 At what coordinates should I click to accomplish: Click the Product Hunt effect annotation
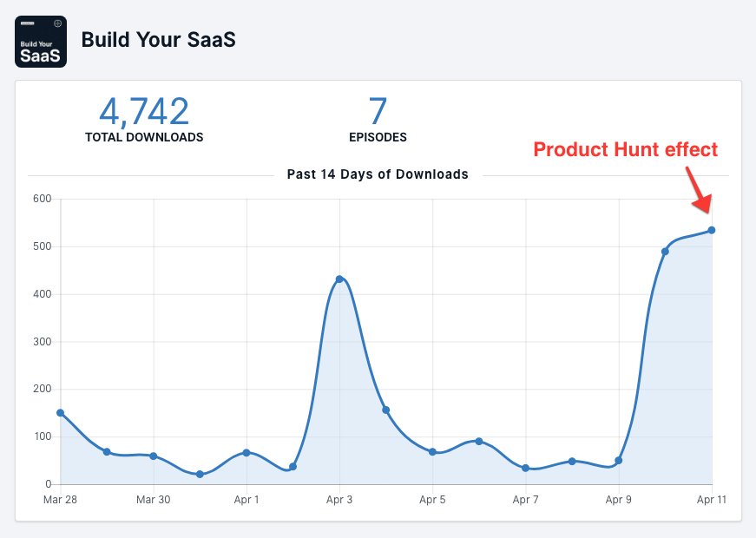[625, 149]
